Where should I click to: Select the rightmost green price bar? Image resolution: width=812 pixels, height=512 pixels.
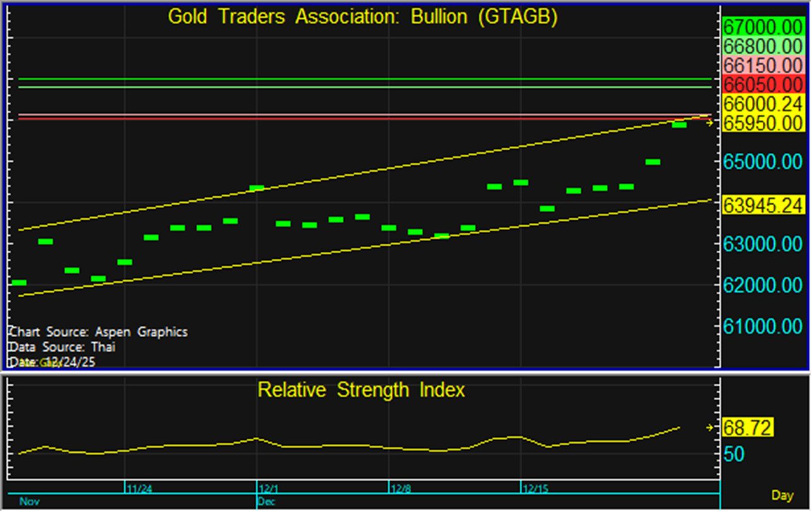(679, 124)
